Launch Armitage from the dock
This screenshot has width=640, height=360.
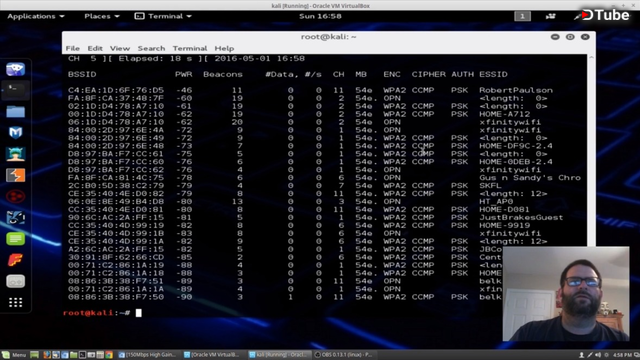point(16,154)
